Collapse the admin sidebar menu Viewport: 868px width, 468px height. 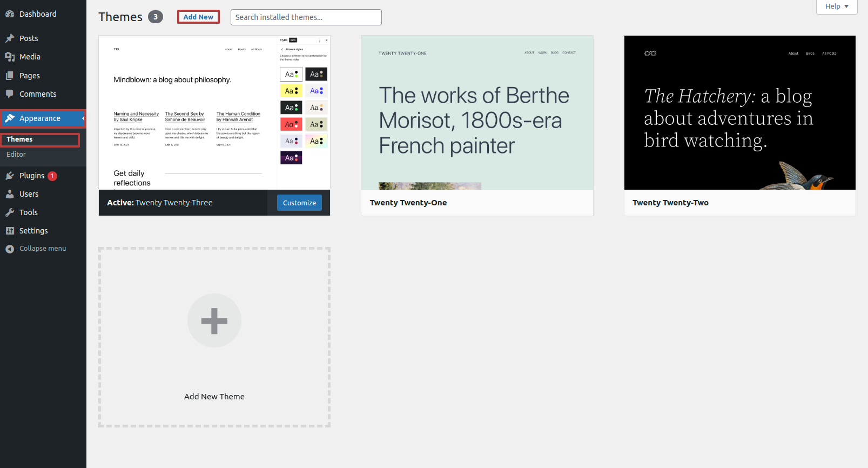[x=36, y=249]
